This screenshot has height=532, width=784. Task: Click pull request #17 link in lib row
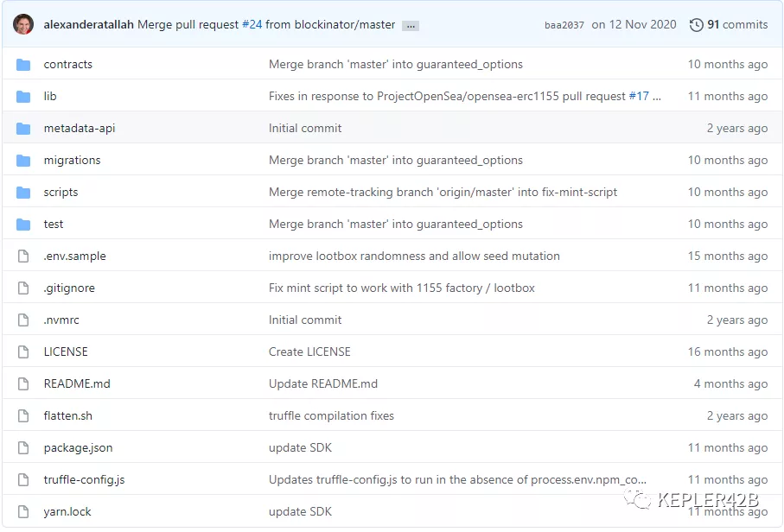pyautogui.click(x=639, y=97)
